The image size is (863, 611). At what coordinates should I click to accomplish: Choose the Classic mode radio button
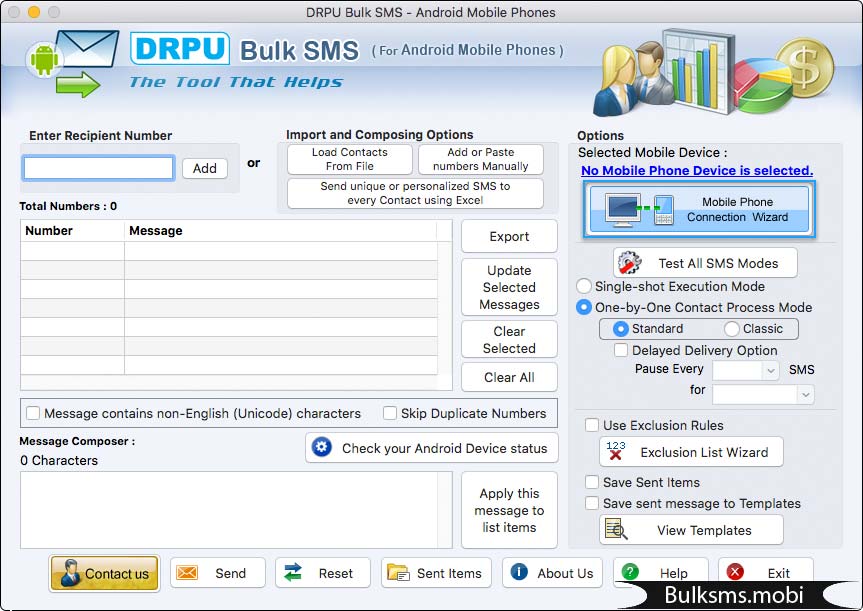(x=731, y=329)
